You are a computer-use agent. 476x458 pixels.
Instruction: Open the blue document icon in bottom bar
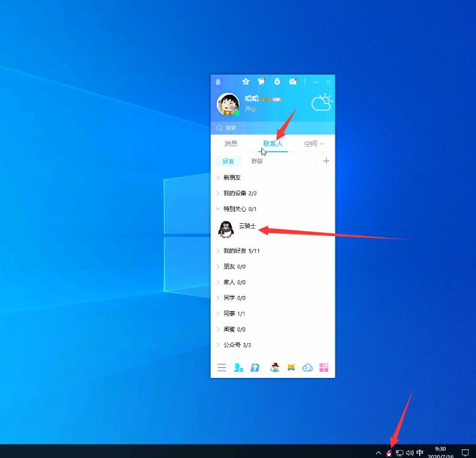255,368
